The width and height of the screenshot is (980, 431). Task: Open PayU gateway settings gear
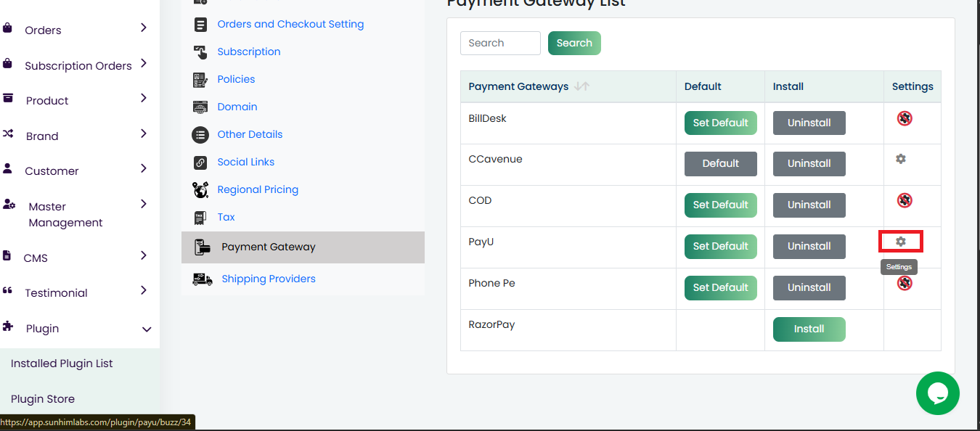point(901,242)
